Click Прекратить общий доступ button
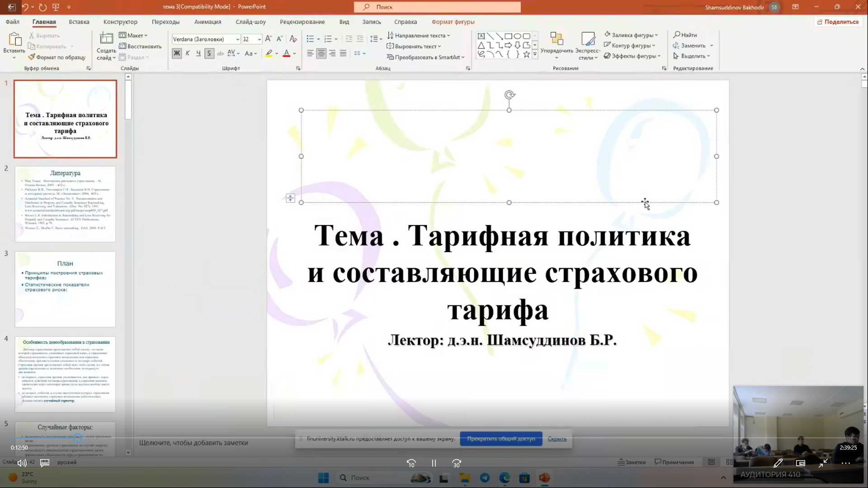The height and width of the screenshot is (488, 868). coord(501,439)
